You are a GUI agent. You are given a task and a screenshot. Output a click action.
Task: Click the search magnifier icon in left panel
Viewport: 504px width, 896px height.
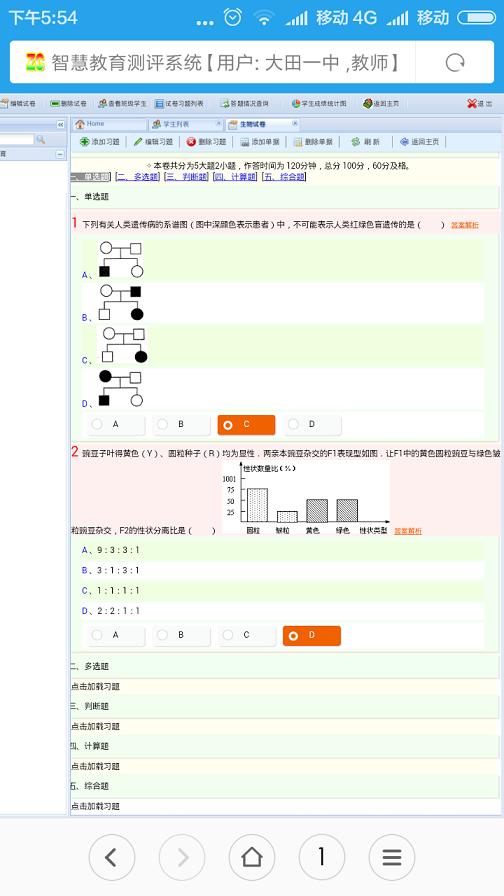pos(41,139)
